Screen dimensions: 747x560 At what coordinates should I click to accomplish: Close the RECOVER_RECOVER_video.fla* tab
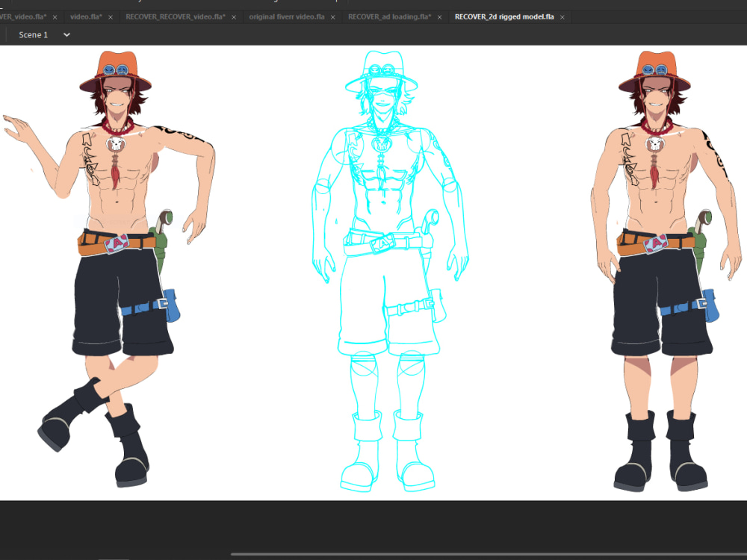coord(233,16)
